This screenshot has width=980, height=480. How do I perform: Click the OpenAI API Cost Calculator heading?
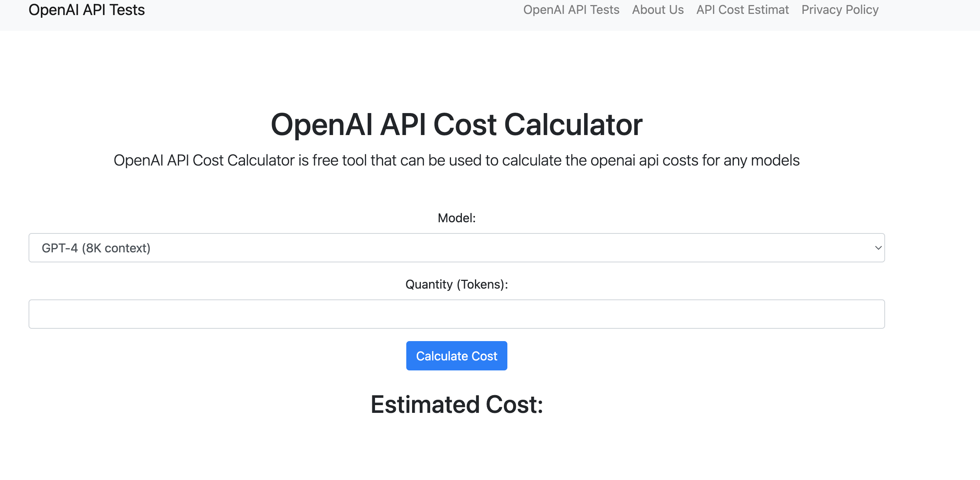click(x=456, y=125)
